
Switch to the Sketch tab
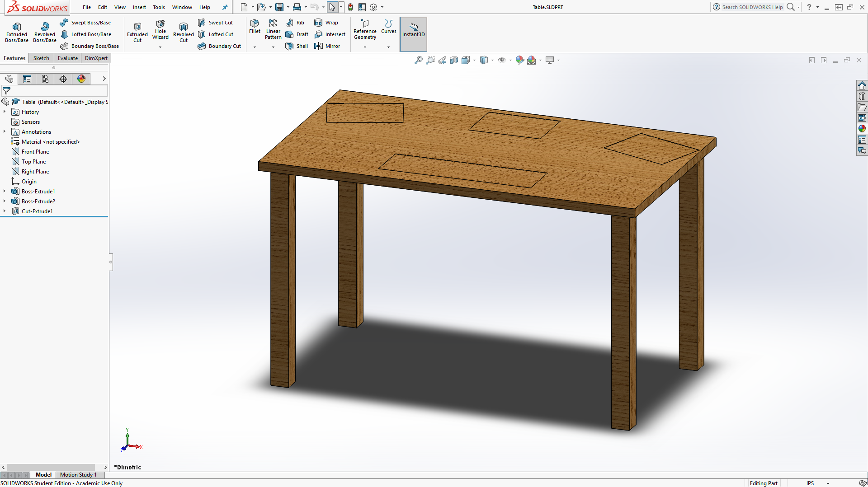[41, 58]
